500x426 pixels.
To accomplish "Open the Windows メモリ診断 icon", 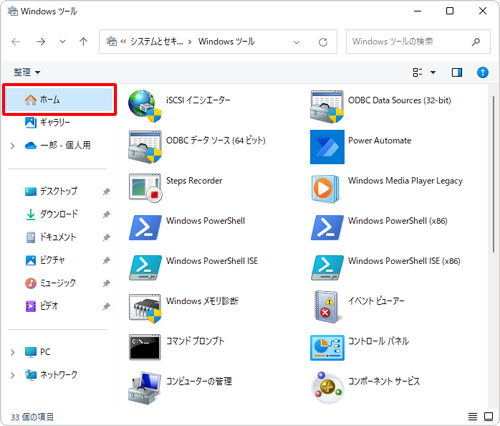I will click(145, 308).
